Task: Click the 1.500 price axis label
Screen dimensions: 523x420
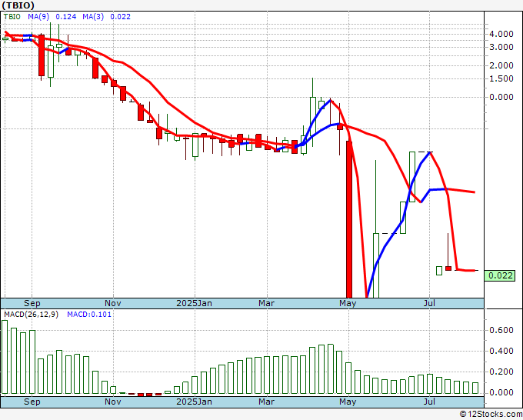Action: [501, 78]
